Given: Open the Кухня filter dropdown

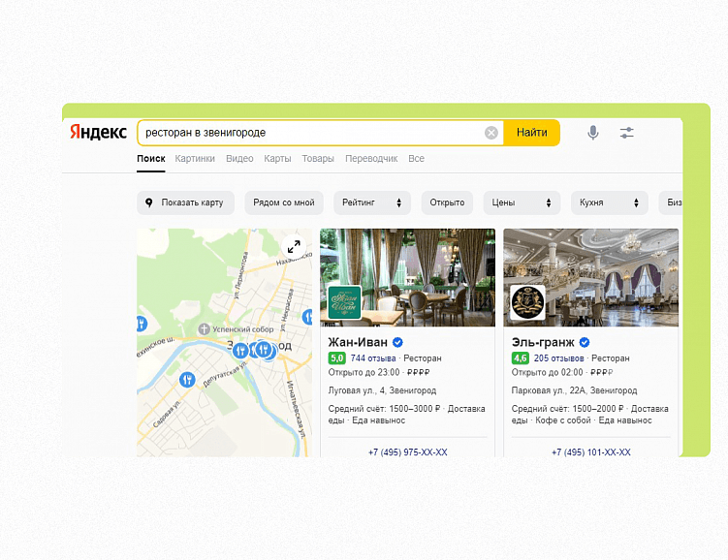Looking at the screenshot, I should [610, 202].
